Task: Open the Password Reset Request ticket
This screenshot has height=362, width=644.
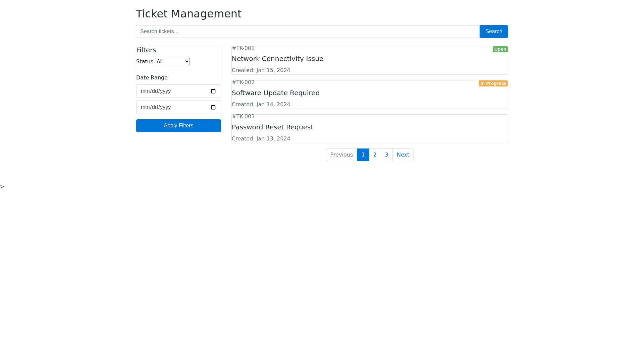Action: click(272, 127)
